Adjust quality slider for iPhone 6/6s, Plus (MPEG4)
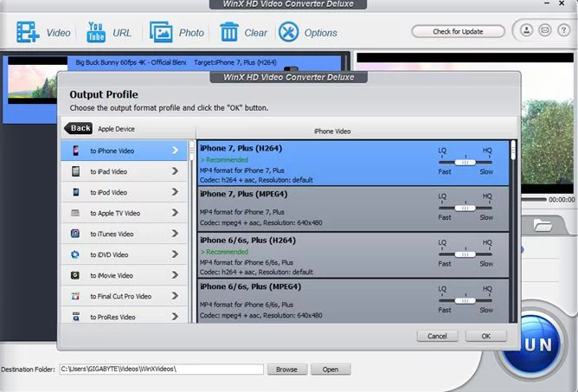 466,300
